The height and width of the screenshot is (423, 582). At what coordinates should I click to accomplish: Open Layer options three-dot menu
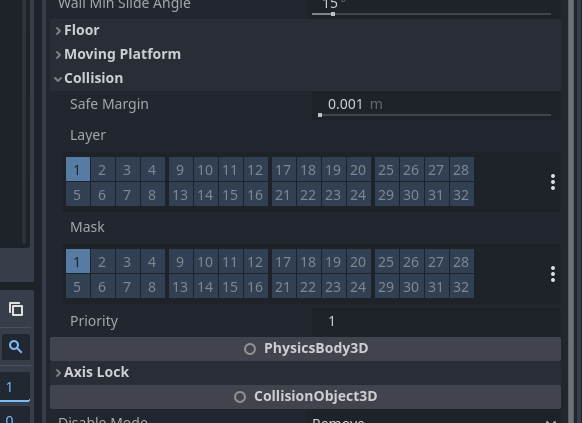[553, 182]
